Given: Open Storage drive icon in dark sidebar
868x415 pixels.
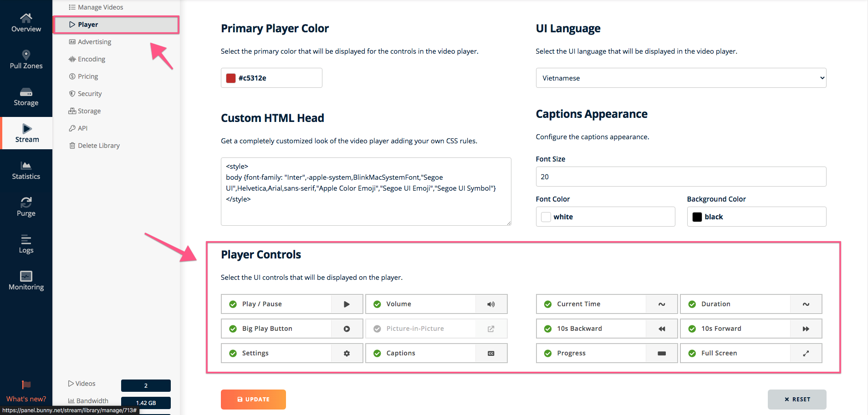Looking at the screenshot, I should 26,92.
